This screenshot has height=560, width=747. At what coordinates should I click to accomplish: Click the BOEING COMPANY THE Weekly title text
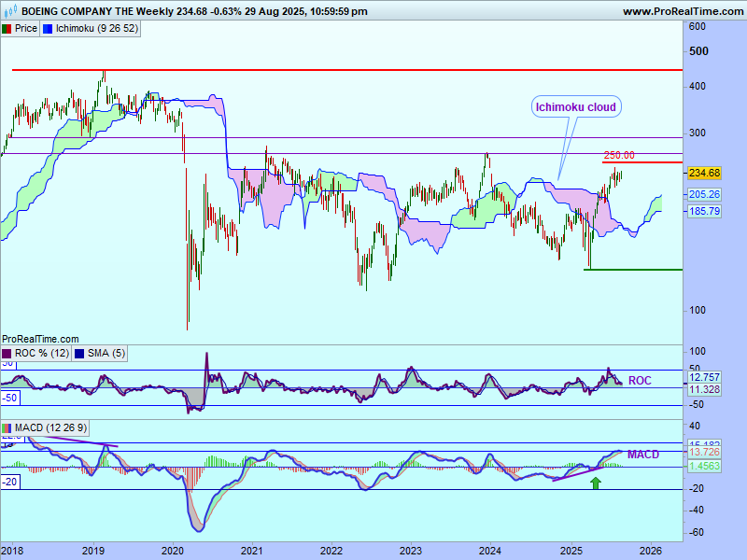[x=98, y=11]
